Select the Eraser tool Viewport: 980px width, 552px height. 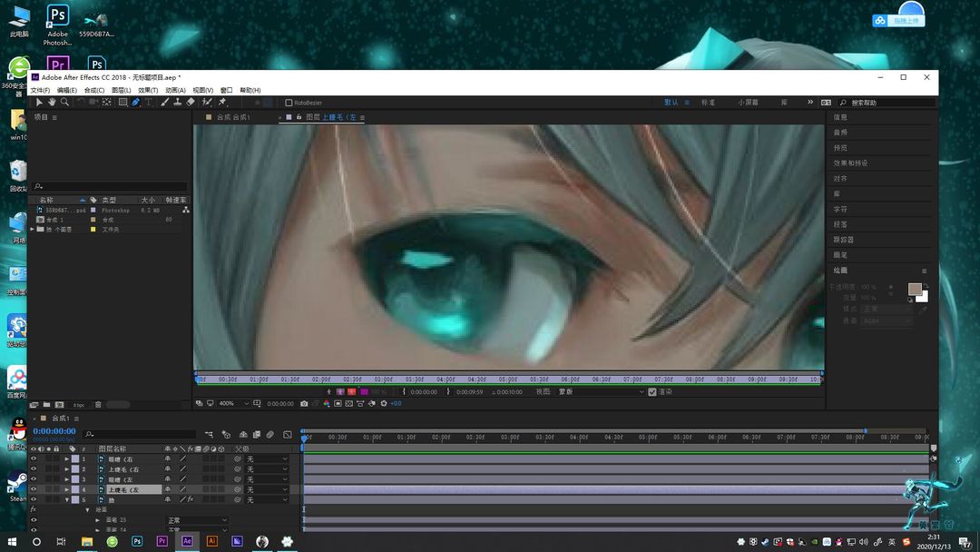191,102
